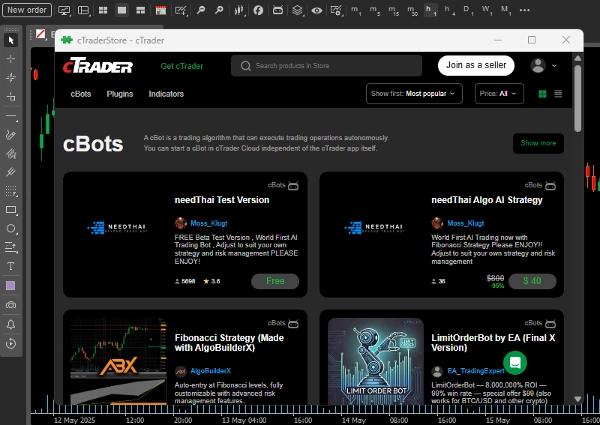This screenshot has height=425, width=600.
Task: Expand Show first Most popular dropdown
Action: tap(414, 94)
